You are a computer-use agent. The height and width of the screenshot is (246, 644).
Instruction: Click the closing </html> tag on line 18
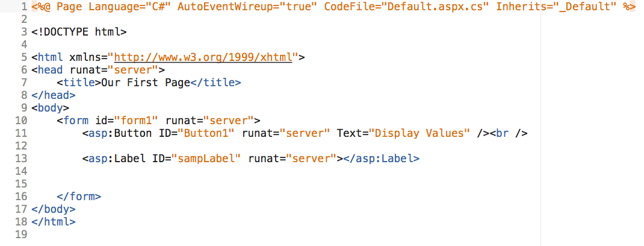54,222
